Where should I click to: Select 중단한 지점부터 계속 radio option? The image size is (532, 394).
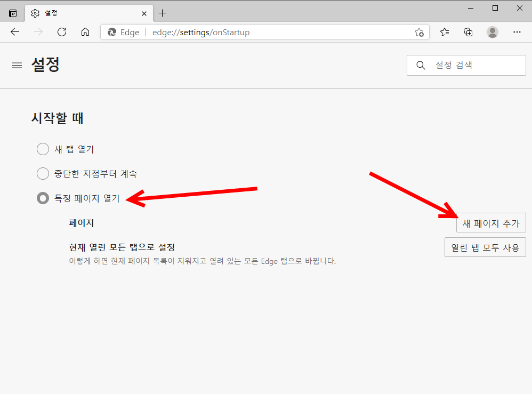pyautogui.click(x=43, y=173)
